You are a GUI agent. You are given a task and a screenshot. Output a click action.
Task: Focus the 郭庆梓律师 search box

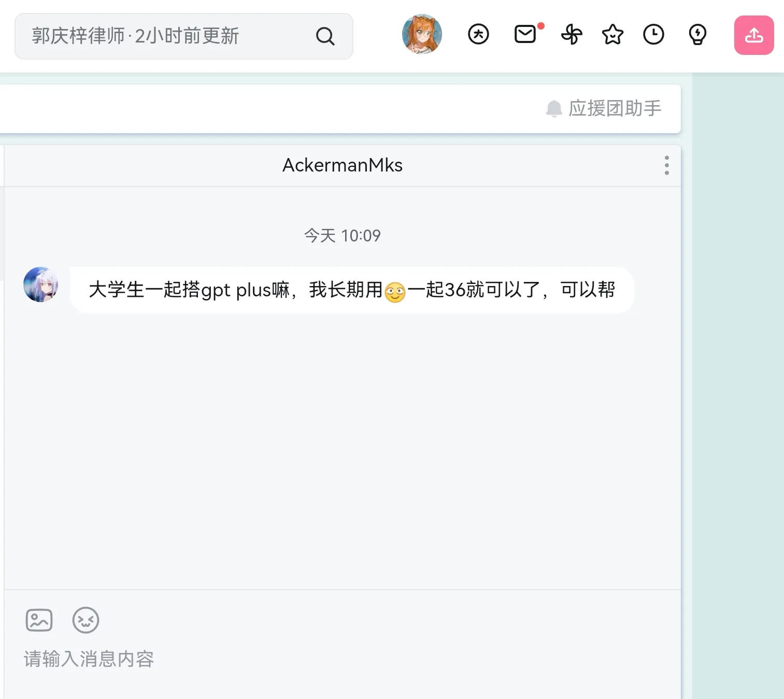coord(166,36)
